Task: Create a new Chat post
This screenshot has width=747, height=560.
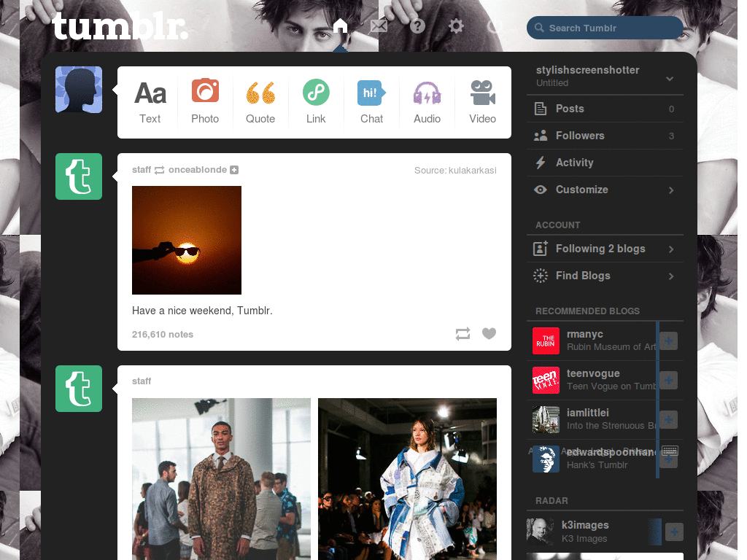Action: point(371,102)
